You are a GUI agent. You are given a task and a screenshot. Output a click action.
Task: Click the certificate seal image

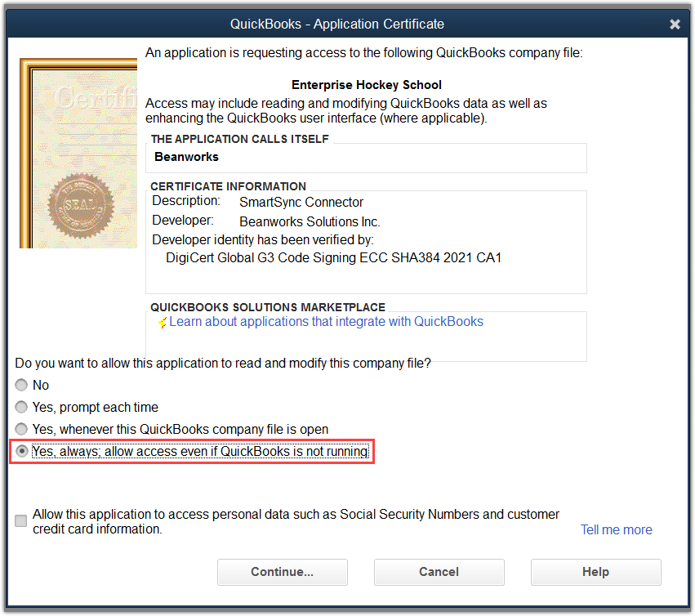point(81,206)
